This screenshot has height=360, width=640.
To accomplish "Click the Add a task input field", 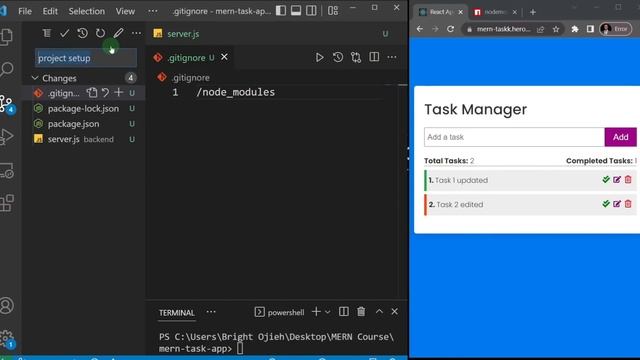I will point(514,137).
